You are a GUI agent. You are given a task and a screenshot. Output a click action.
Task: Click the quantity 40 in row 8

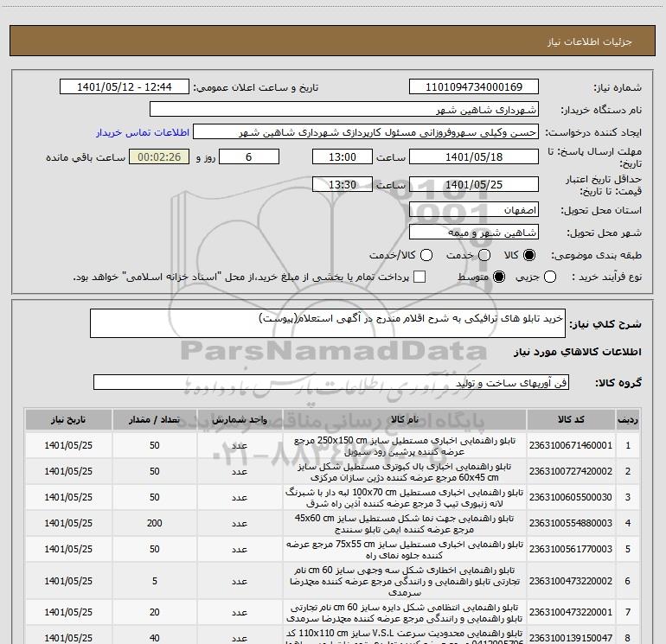pyautogui.click(x=155, y=638)
